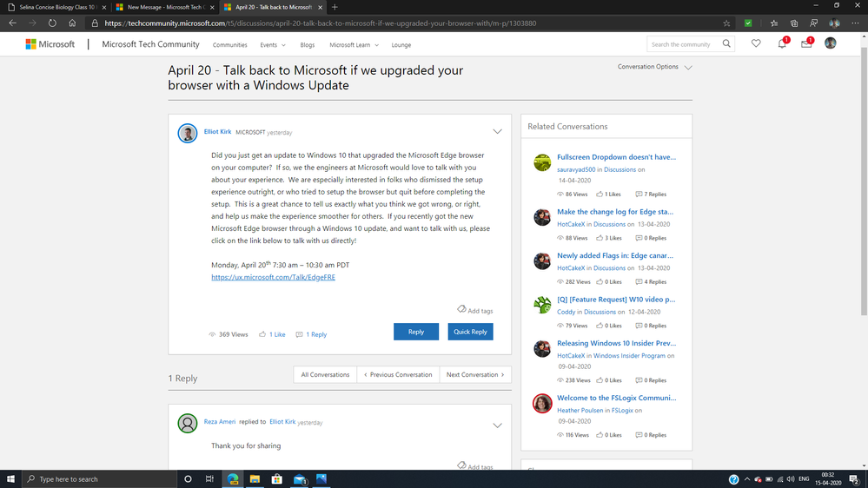Open Make the change log for Edge conversation
The height and width of the screenshot is (488, 868).
click(615, 212)
